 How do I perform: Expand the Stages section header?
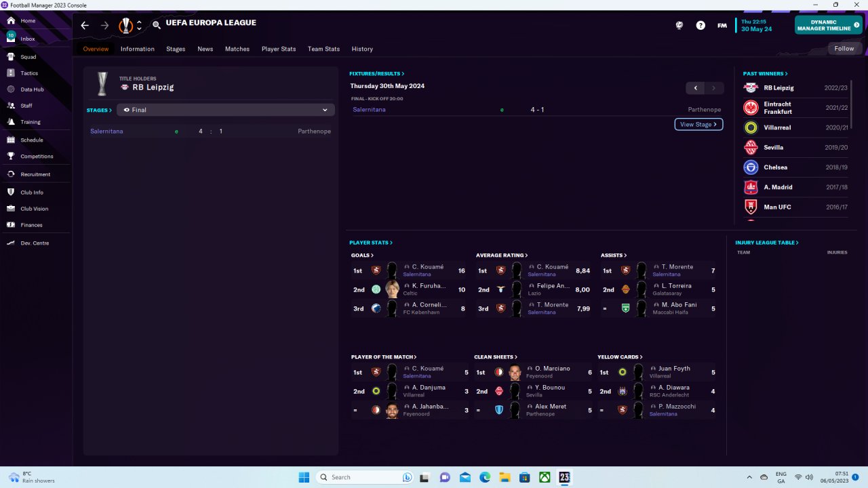tap(99, 110)
